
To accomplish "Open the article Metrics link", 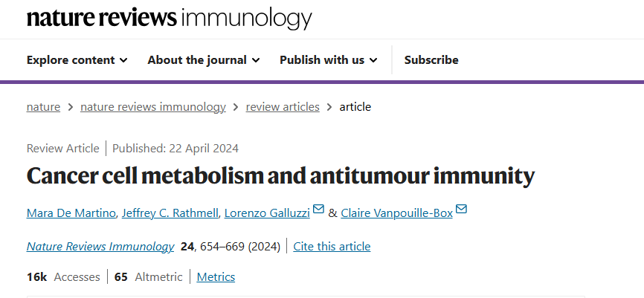I will pos(216,277).
